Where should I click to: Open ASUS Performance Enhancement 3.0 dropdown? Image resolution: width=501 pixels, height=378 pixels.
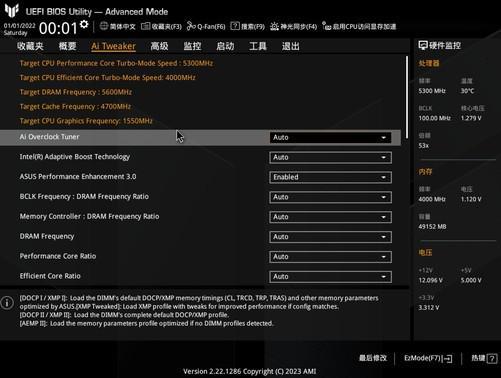(330, 177)
